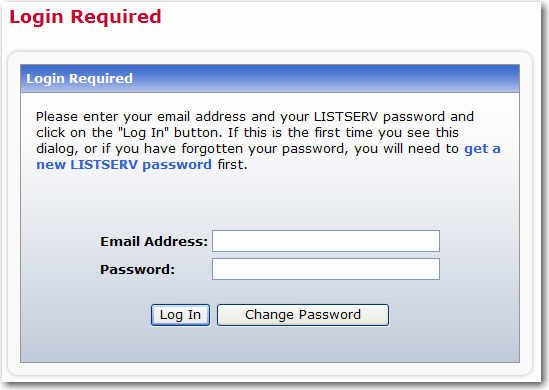The image size is (549, 390).
Task: Follow the "get a" link text
Action: point(482,149)
